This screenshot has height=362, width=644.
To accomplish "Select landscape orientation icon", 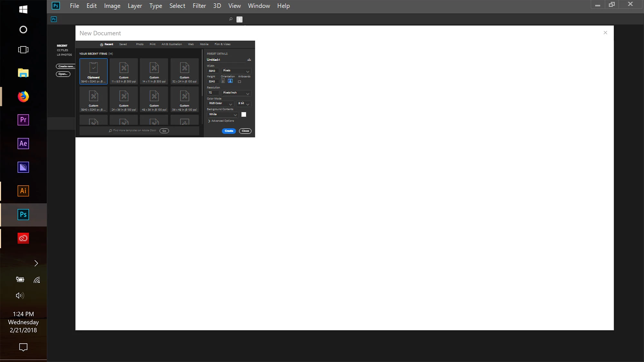I will pyautogui.click(x=230, y=81).
